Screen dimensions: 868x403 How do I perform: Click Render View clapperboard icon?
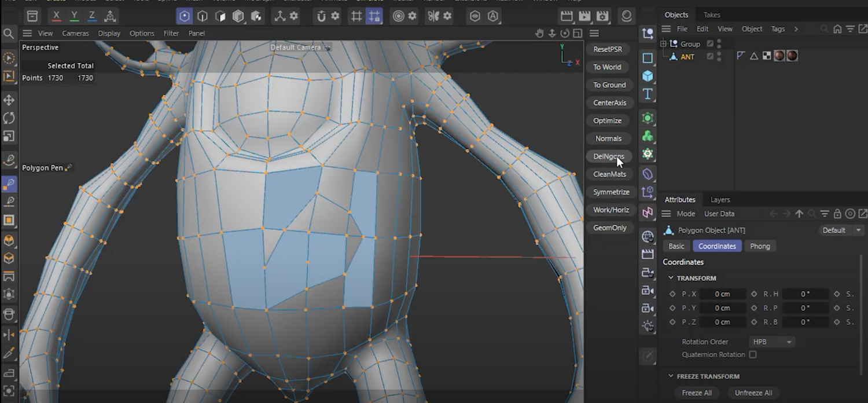pyautogui.click(x=567, y=16)
